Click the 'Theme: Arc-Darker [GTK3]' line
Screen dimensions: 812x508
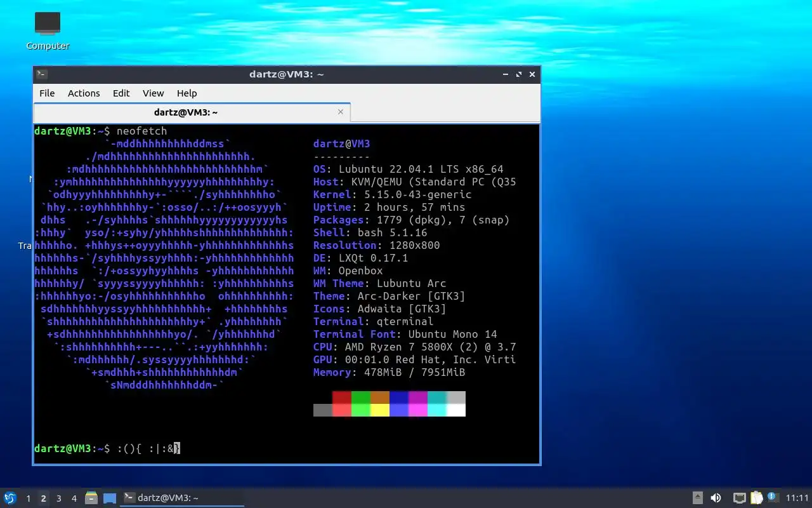point(389,296)
